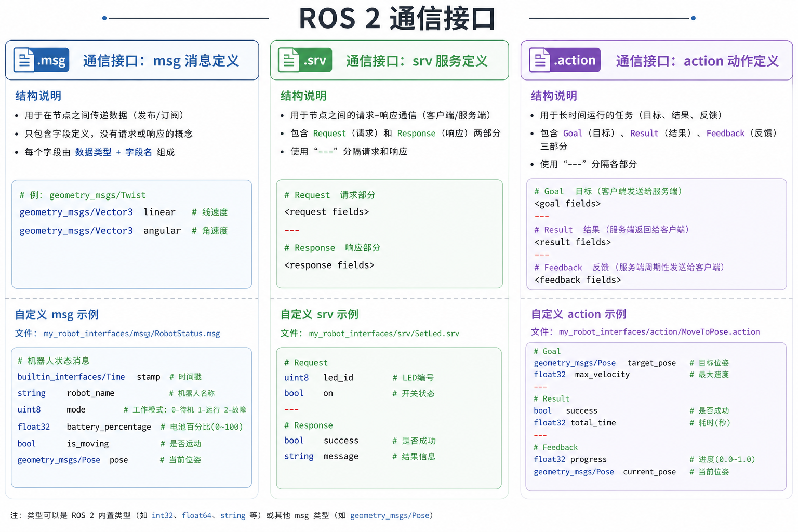Image resolution: width=798 pixels, height=532 pixels.
Task: Select the main title 'ROS 2 通信接口'
Action: [x=397, y=19]
